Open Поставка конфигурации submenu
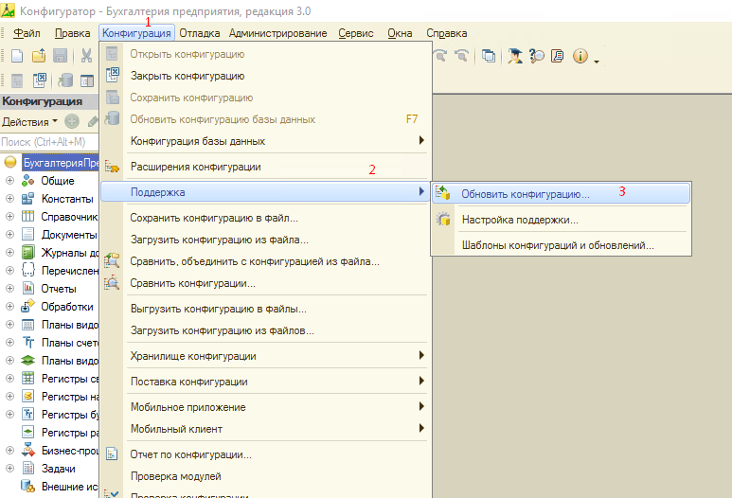Screen dimensions: 733x499 pos(265,382)
